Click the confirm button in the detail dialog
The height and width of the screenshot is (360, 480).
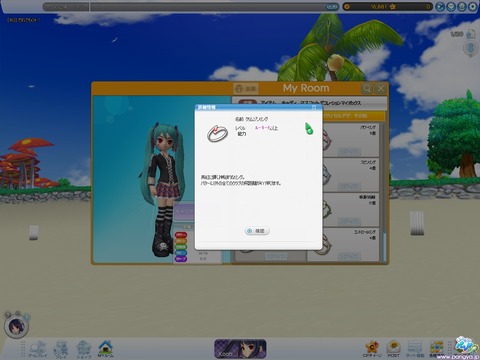tap(257, 231)
